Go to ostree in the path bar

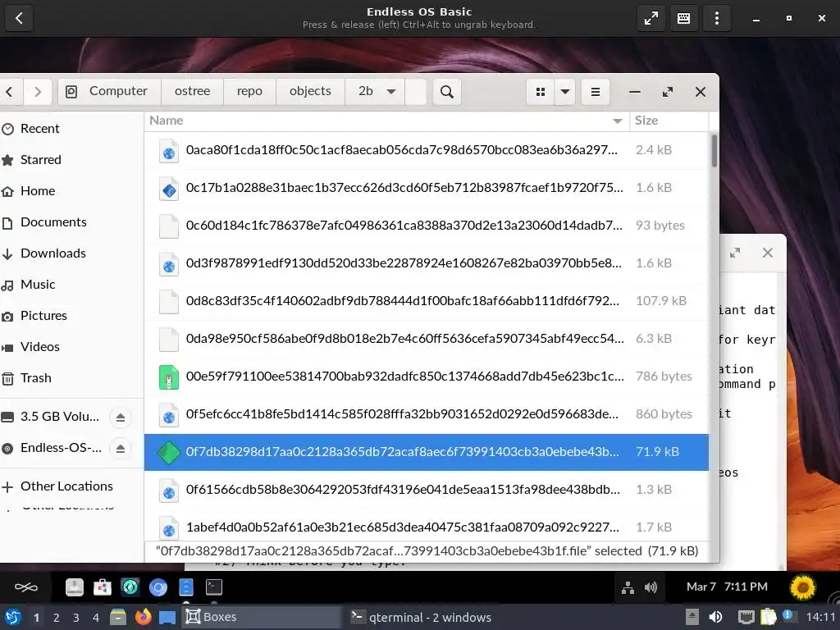click(x=192, y=92)
